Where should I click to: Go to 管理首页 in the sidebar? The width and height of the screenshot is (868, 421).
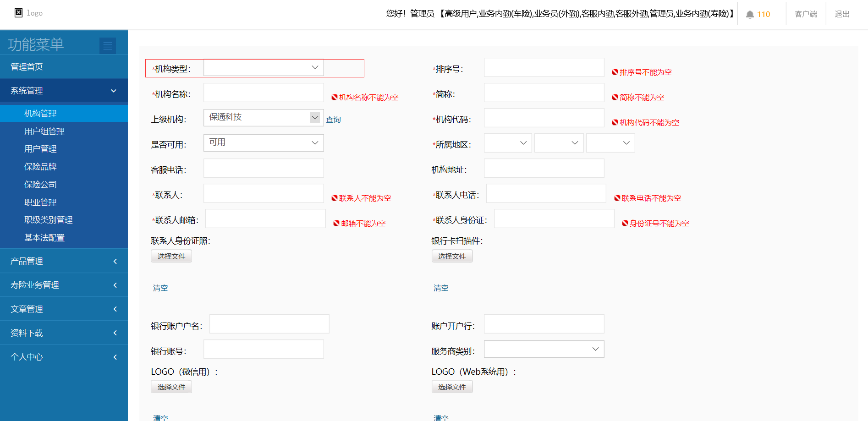(x=64, y=67)
